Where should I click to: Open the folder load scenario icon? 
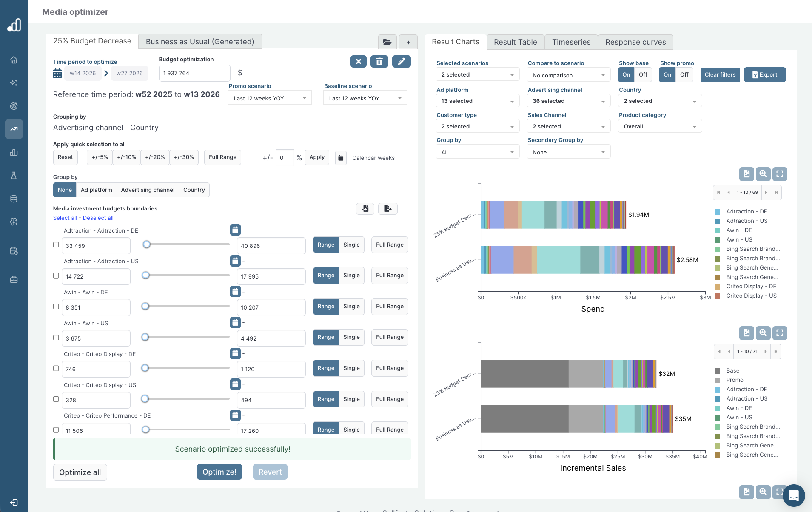[387, 42]
